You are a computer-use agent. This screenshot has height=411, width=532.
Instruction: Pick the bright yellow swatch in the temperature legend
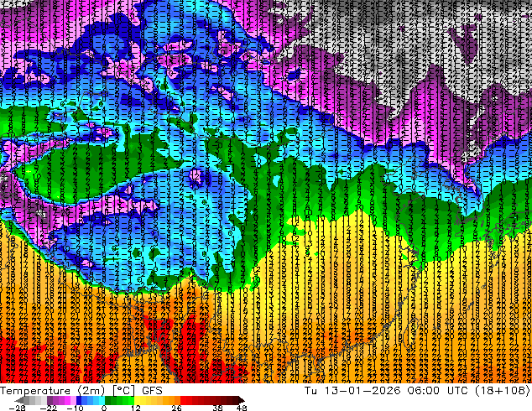(137, 400)
